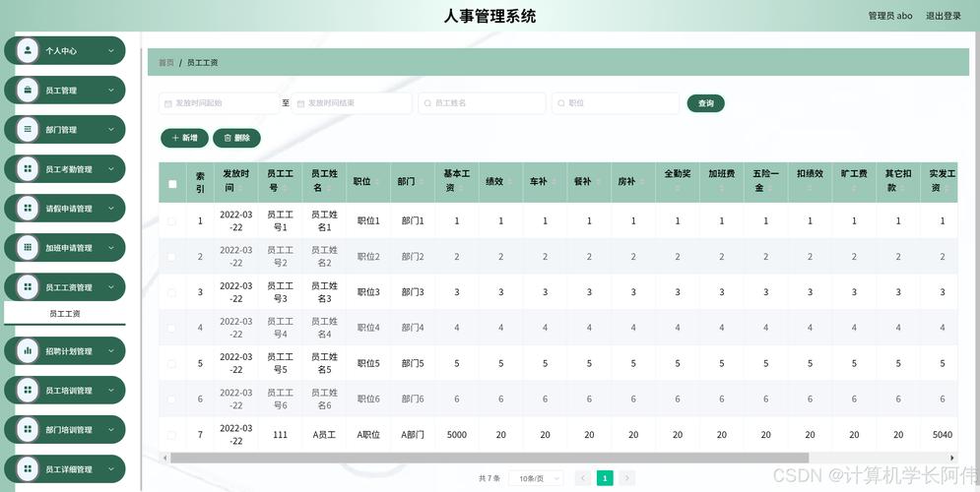Click the 加班申请管理 grid icon
980x492 pixels.
[x=28, y=247]
